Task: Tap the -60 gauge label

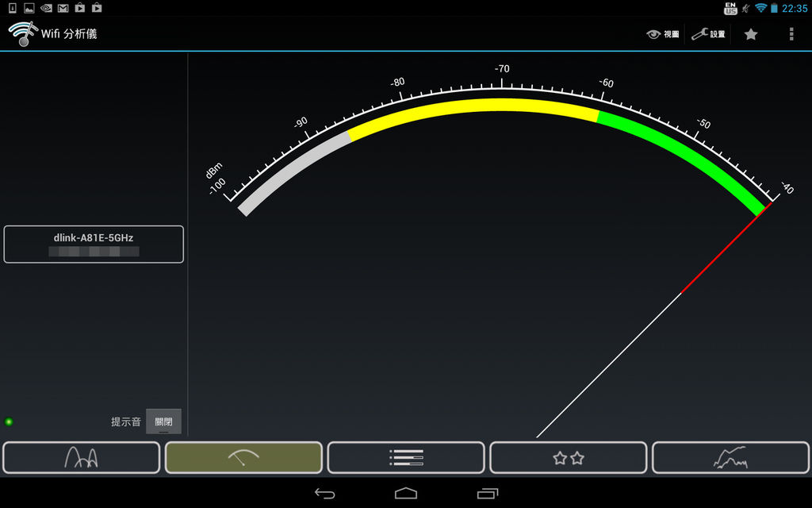Action: (x=607, y=83)
